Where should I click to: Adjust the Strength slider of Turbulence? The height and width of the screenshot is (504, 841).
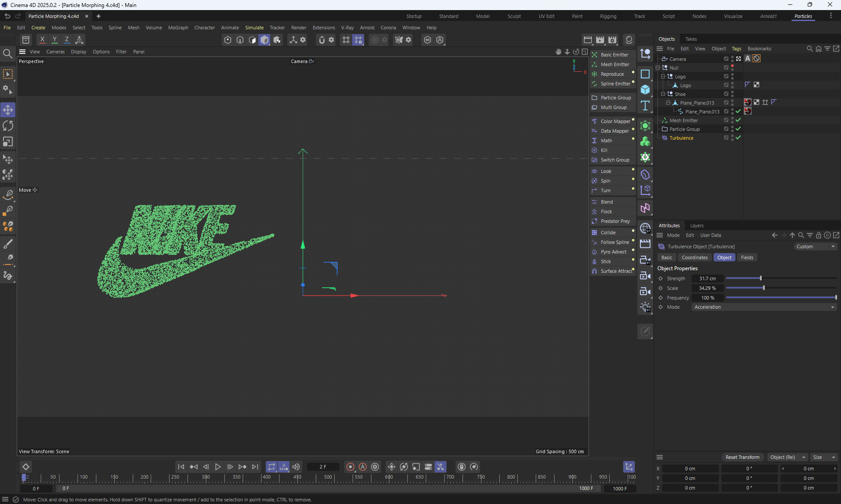[x=761, y=278]
